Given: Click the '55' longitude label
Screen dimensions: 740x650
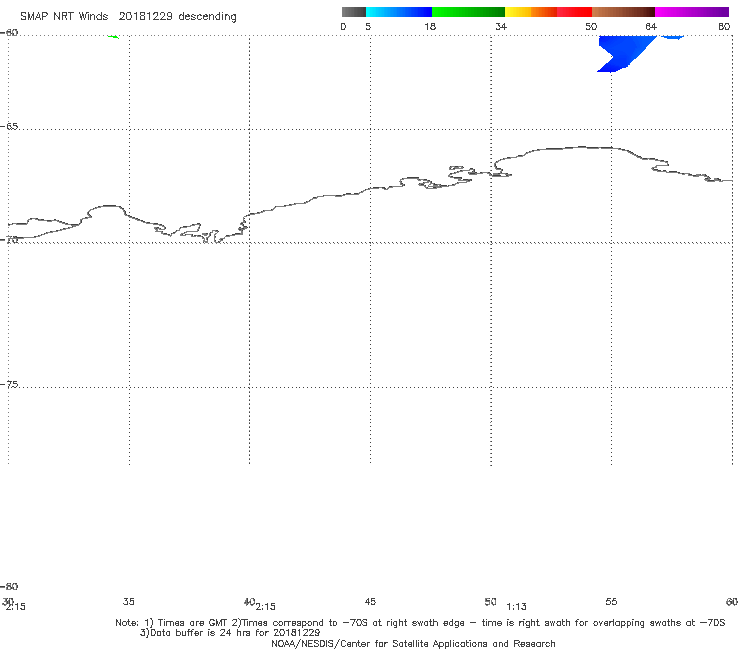Looking at the screenshot, I should pos(611,601).
